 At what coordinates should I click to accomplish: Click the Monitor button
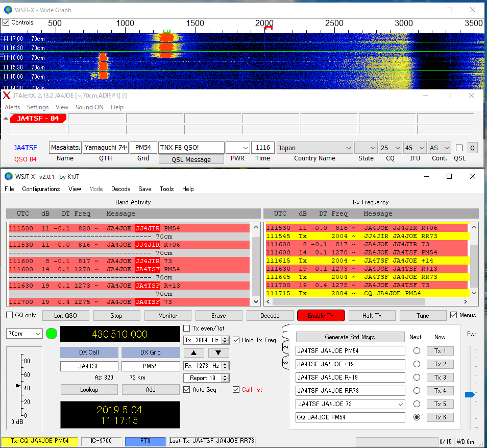(x=168, y=316)
